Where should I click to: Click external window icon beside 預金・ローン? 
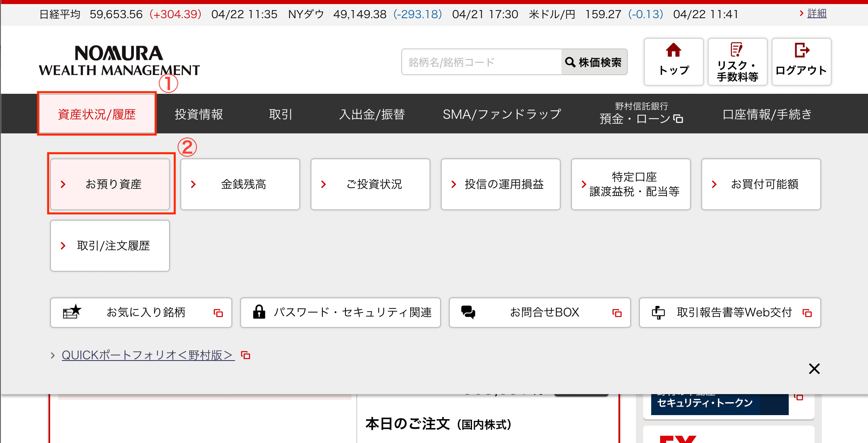coord(678,119)
